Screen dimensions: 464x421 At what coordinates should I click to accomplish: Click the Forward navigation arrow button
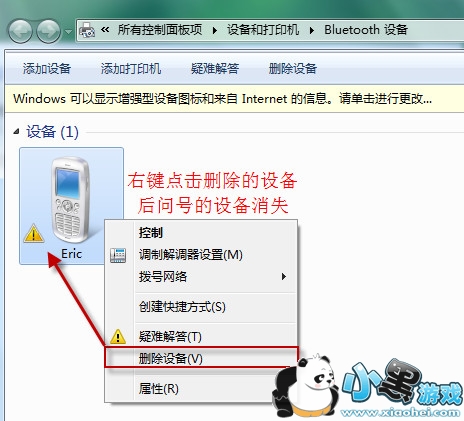48,31
